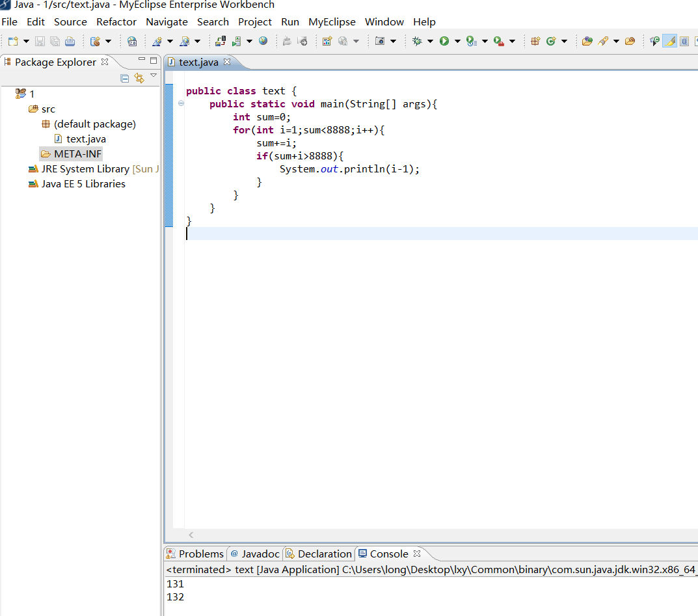Screen dimensions: 698x616
Task: Open the web browser globe icon
Action: tap(263, 41)
